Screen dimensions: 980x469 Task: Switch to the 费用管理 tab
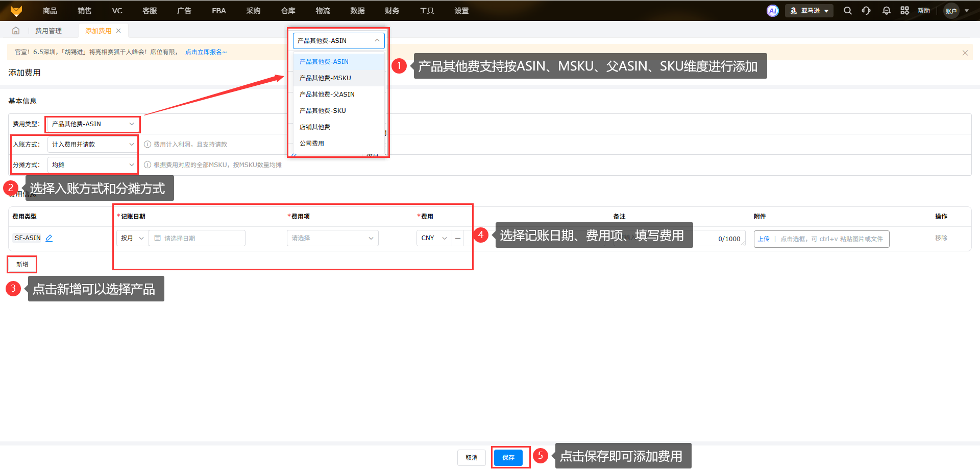(48, 31)
